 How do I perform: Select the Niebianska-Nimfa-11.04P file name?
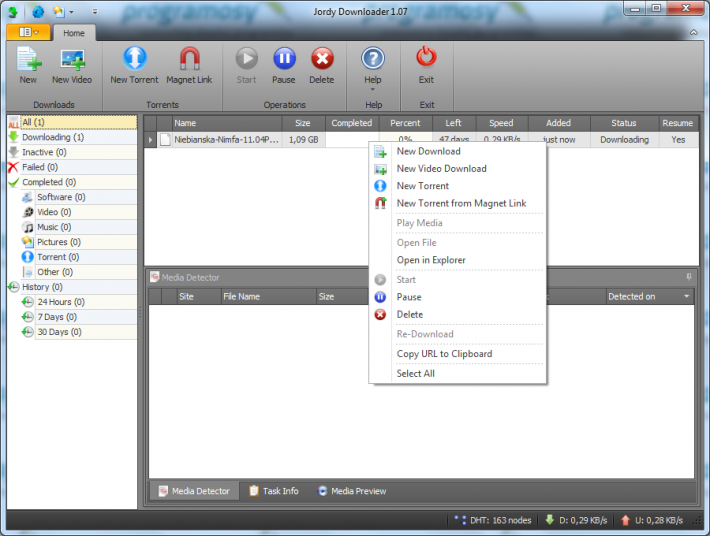tap(226, 140)
